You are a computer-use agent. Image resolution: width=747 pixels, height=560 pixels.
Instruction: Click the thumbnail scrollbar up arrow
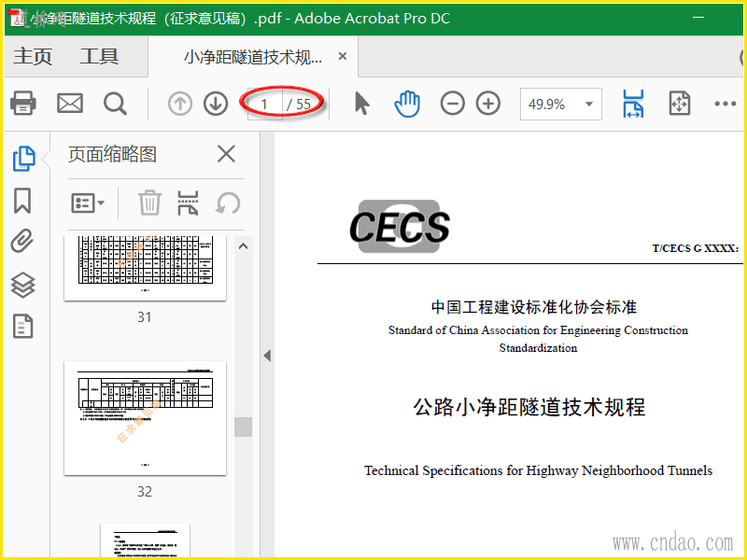244,246
